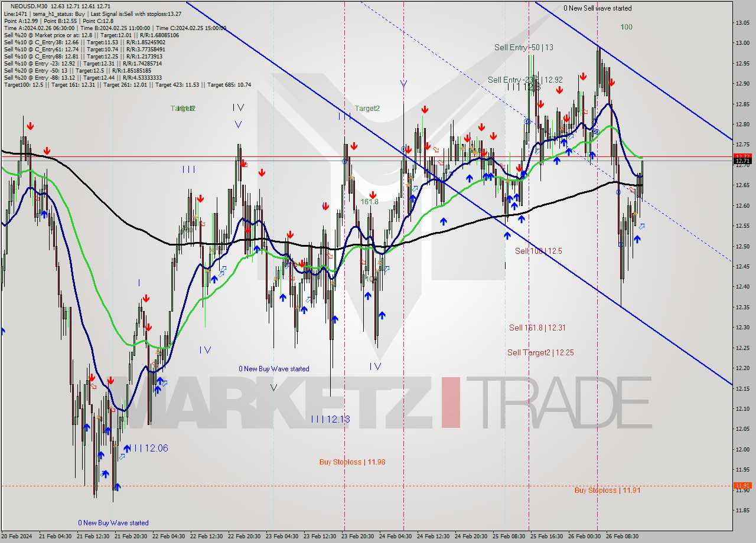Click the red 11.91 stoploss price tag

(x=742, y=485)
